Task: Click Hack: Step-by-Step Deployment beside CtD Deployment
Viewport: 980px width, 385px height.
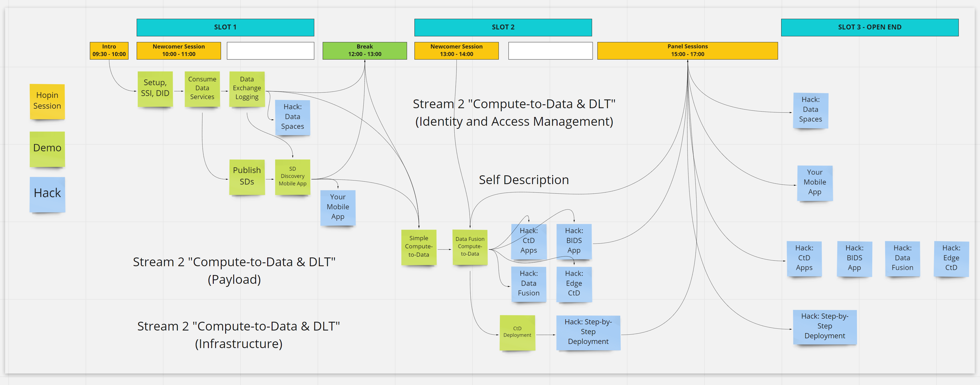Action: tap(588, 332)
